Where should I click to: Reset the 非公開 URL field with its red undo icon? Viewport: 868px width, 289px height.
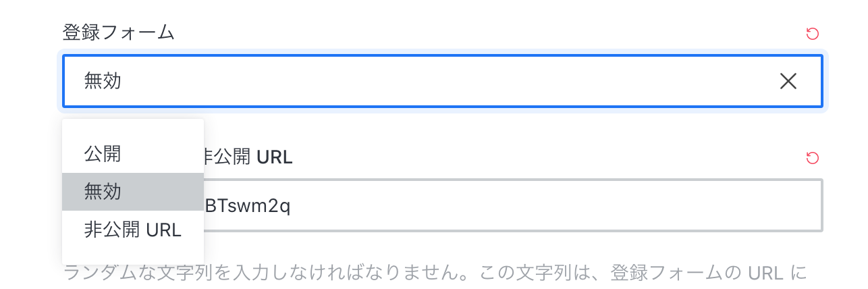point(813,158)
